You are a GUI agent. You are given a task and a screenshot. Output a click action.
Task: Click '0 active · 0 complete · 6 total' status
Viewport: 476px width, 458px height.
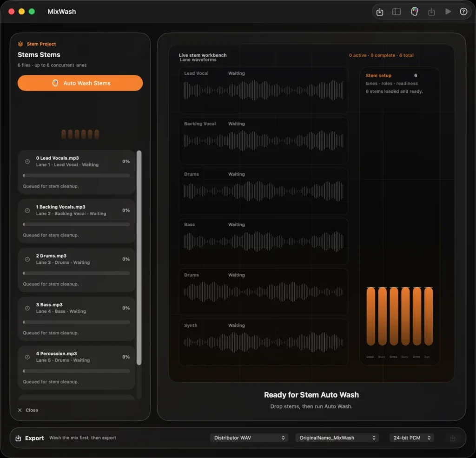381,55
